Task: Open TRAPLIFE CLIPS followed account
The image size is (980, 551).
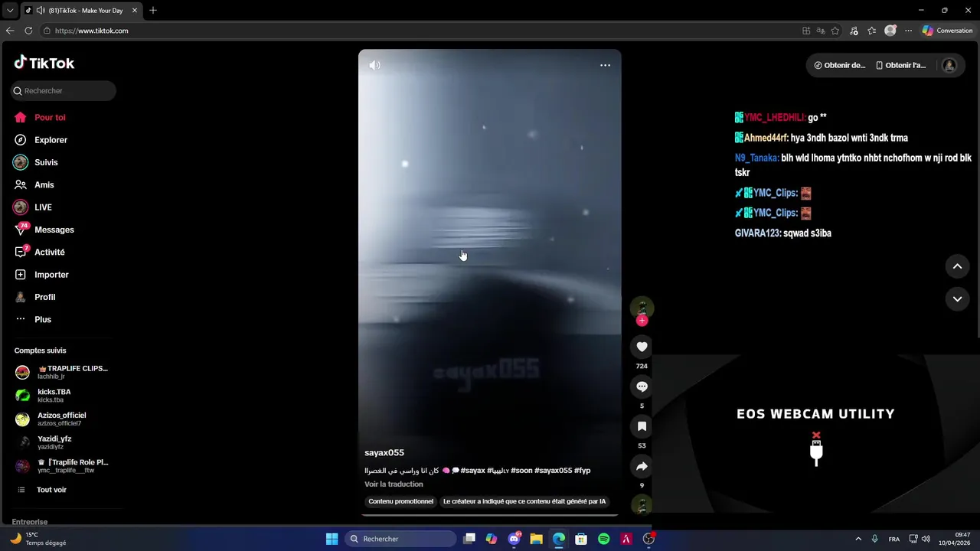Action: coord(61,372)
